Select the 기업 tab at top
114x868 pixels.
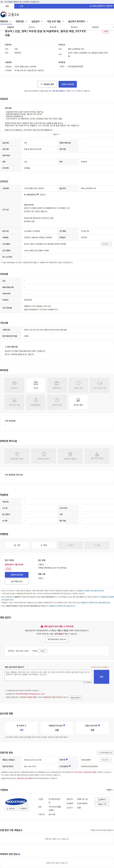(21, 6)
